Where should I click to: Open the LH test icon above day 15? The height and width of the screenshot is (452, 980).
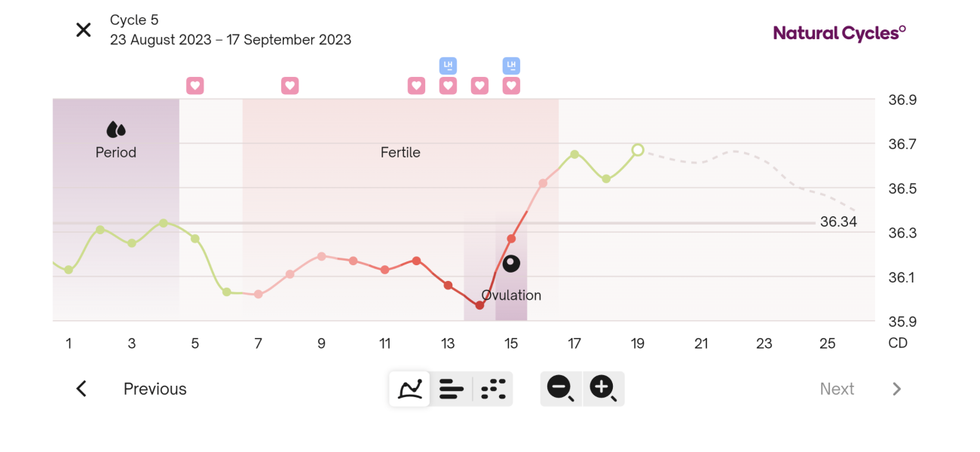tap(511, 66)
